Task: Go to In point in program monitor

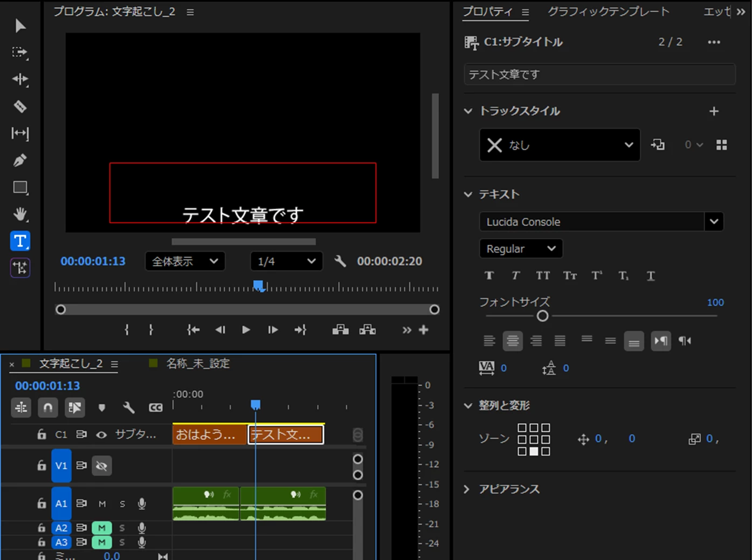Action: (193, 330)
